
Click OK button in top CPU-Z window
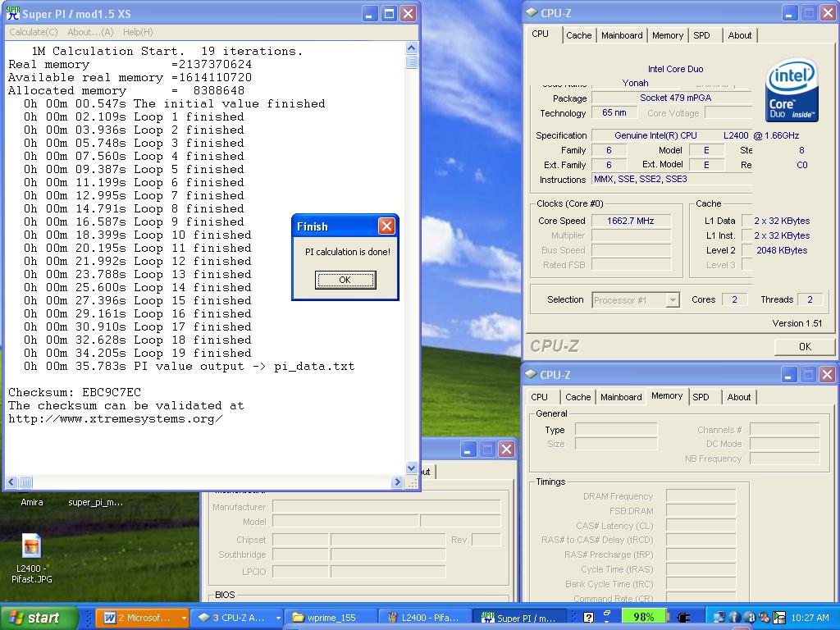point(805,347)
